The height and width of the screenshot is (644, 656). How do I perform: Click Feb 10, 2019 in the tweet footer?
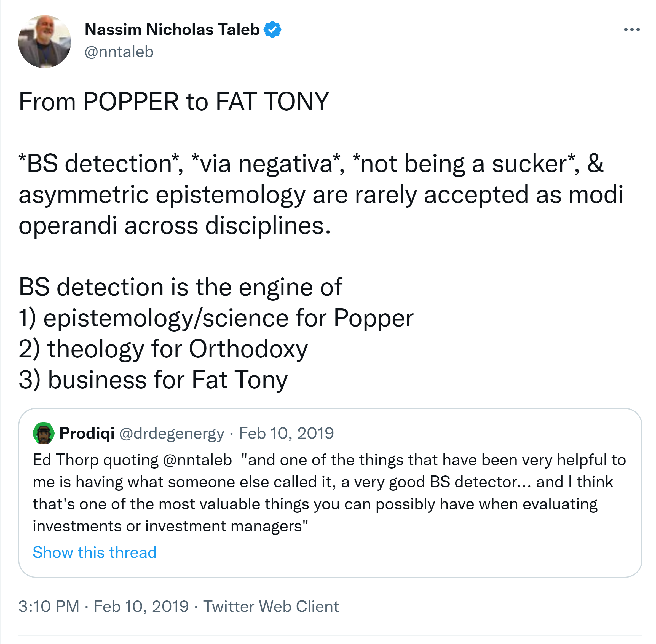tap(141, 606)
